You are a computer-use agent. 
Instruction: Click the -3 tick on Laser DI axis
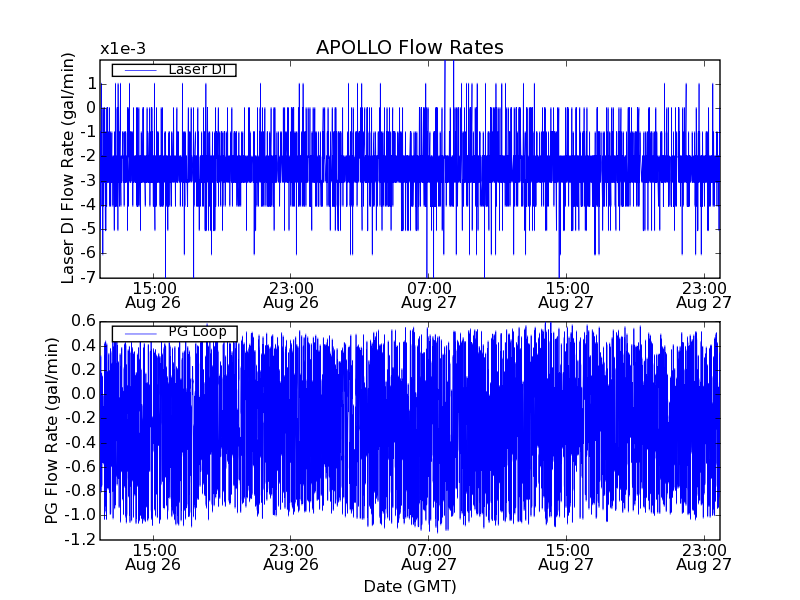[88, 180]
